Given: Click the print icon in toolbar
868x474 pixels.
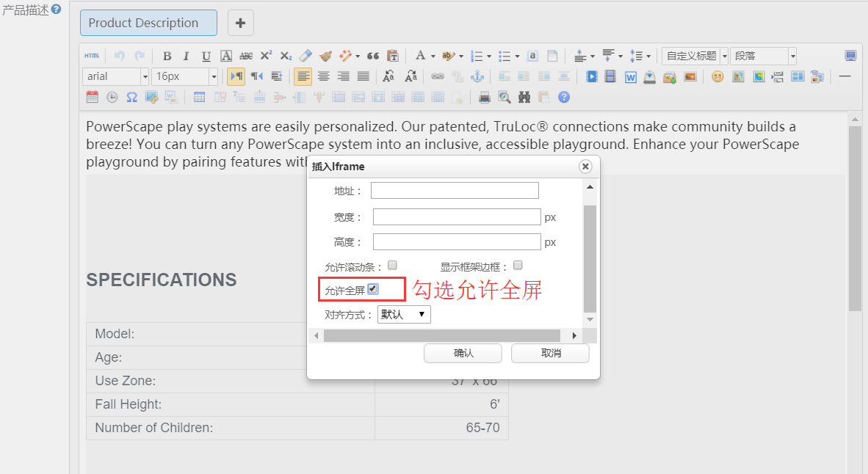Looking at the screenshot, I should point(485,97).
